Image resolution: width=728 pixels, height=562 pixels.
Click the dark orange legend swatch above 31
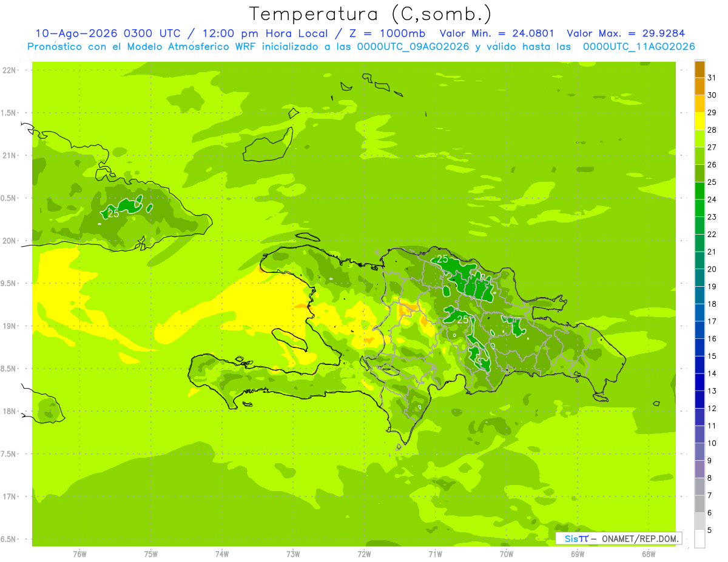(x=699, y=69)
